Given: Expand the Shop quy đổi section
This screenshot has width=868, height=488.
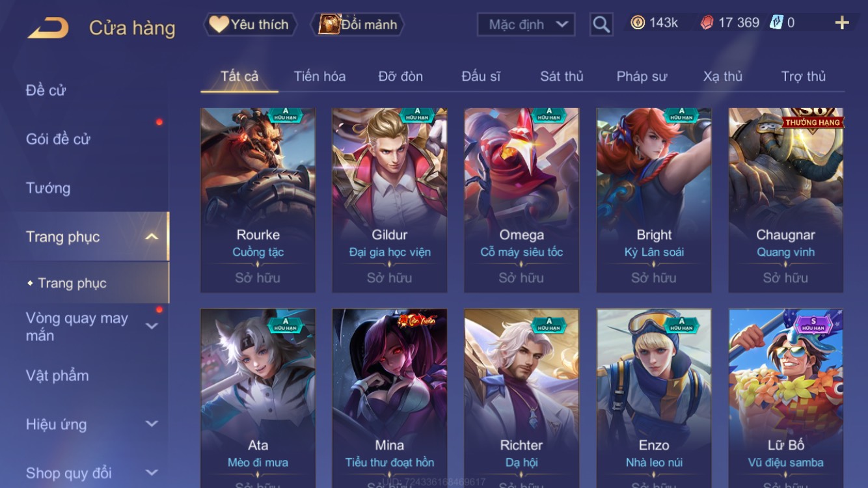Looking at the screenshot, I should 151,473.
